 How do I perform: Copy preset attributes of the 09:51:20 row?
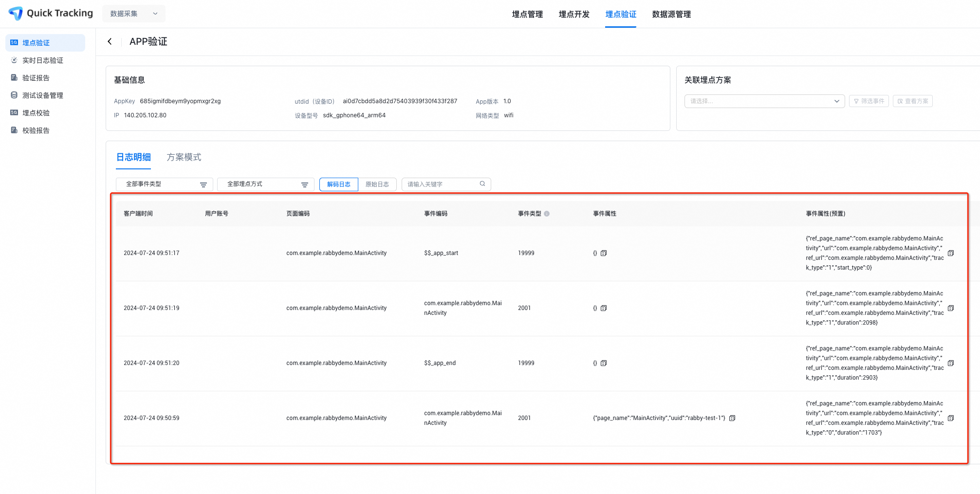[x=951, y=363]
